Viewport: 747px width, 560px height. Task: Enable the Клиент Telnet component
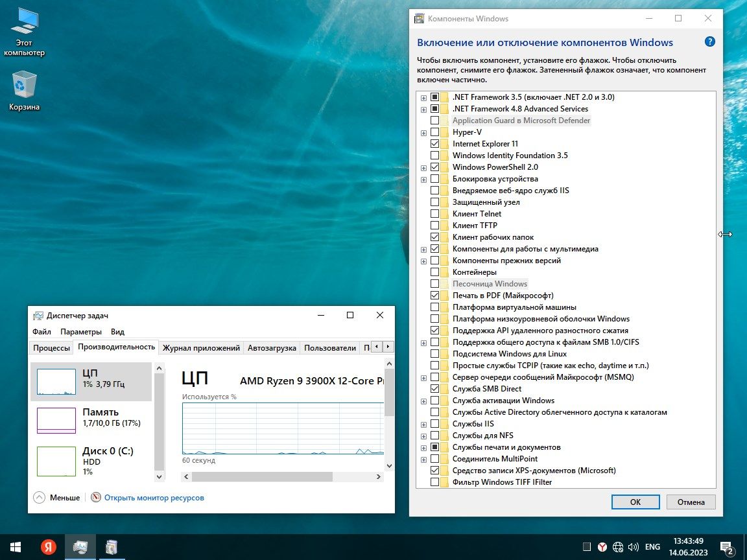[x=434, y=213]
